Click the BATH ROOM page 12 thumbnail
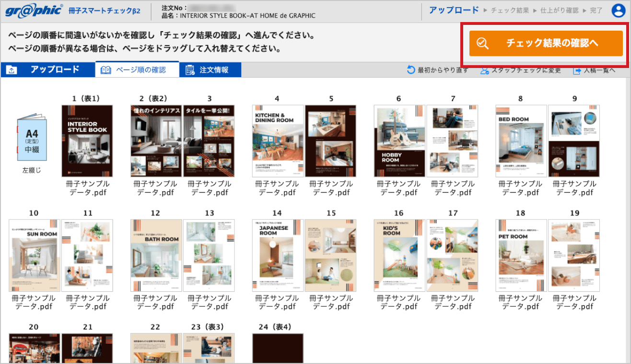 156,255
